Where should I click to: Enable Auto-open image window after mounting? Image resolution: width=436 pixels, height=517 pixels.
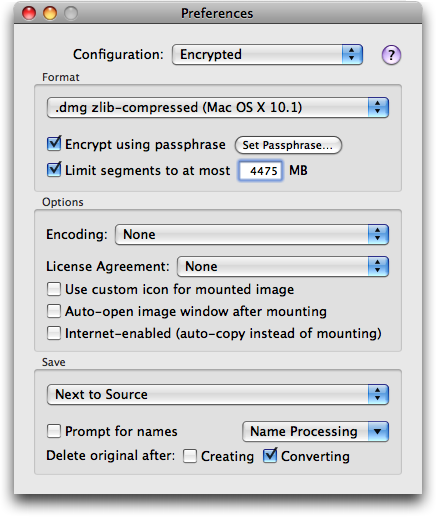tap(54, 311)
